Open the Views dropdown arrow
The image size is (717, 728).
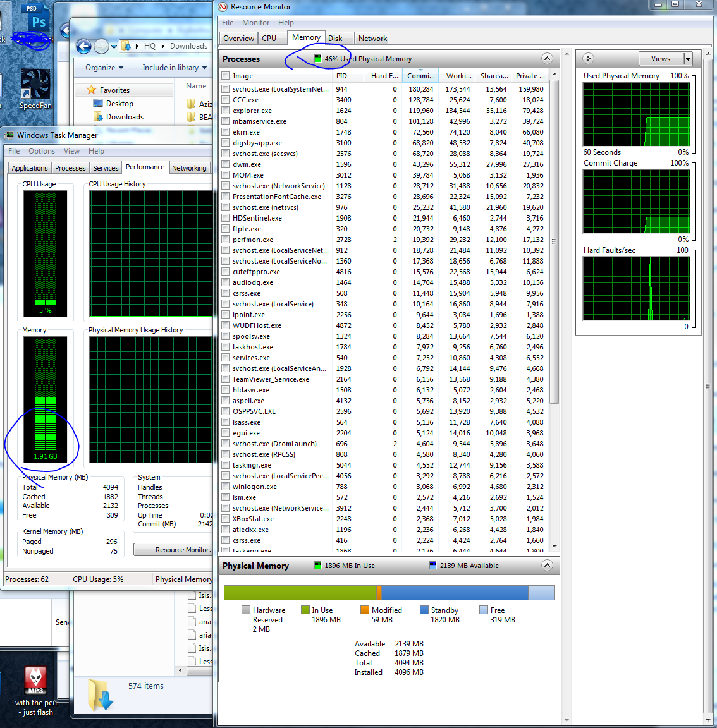(688, 59)
